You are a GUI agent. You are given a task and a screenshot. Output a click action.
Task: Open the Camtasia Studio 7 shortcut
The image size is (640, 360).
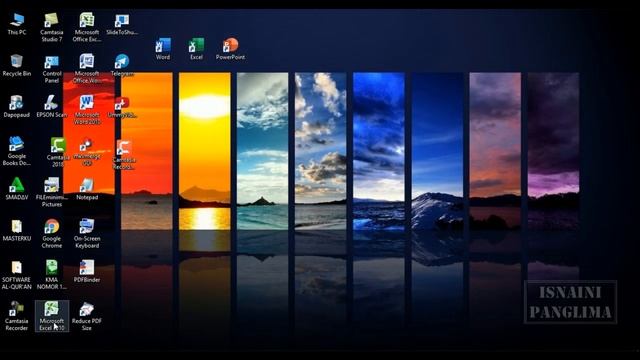pos(51,27)
